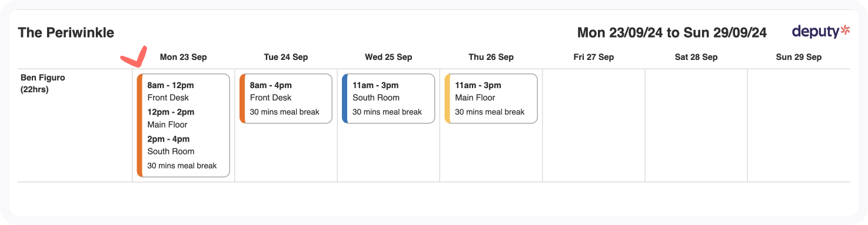Open Wednesday's 11am - 3pm South Room shift
This screenshot has height=225, width=868.
point(388,99)
